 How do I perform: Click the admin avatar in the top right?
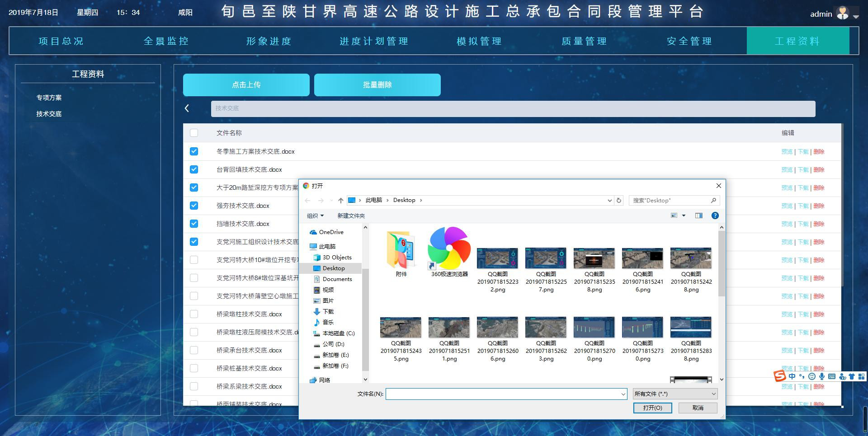(x=844, y=13)
